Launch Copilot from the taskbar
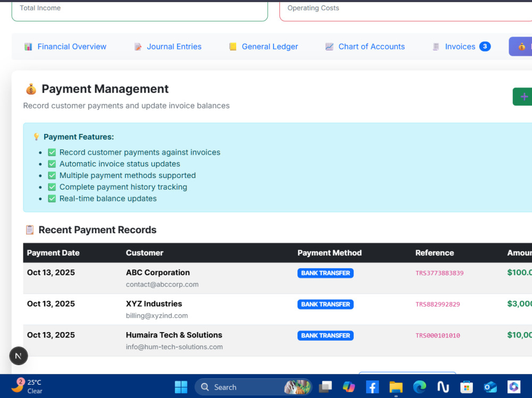 pyautogui.click(x=349, y=387)
